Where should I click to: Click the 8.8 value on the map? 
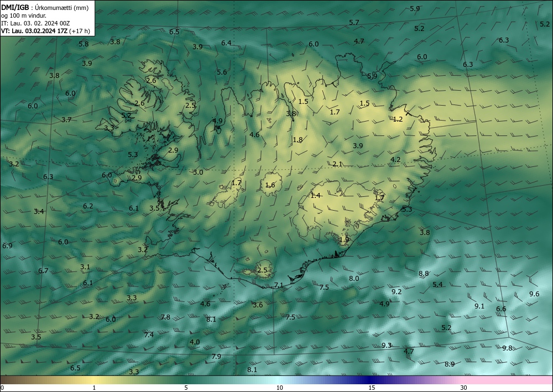[x=424, y=274]
